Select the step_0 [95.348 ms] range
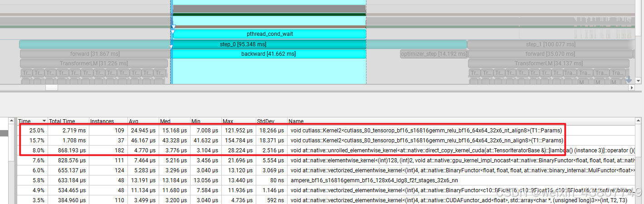This screenshot has width=644, height=204. click(243, 44)
